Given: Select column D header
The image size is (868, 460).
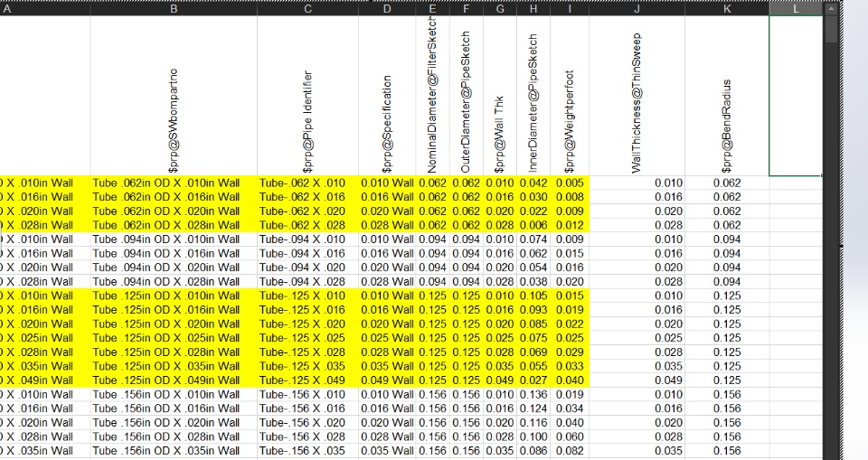Looking at the screenshot, I should pyautogui.click(x=387, y=8).
